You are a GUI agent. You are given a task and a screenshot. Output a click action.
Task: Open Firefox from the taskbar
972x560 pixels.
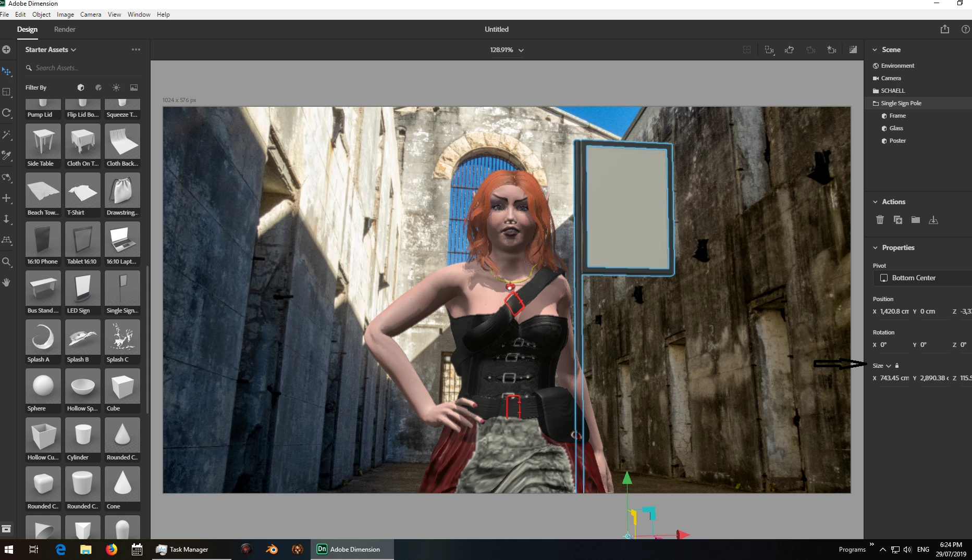(x=112, y=549)
